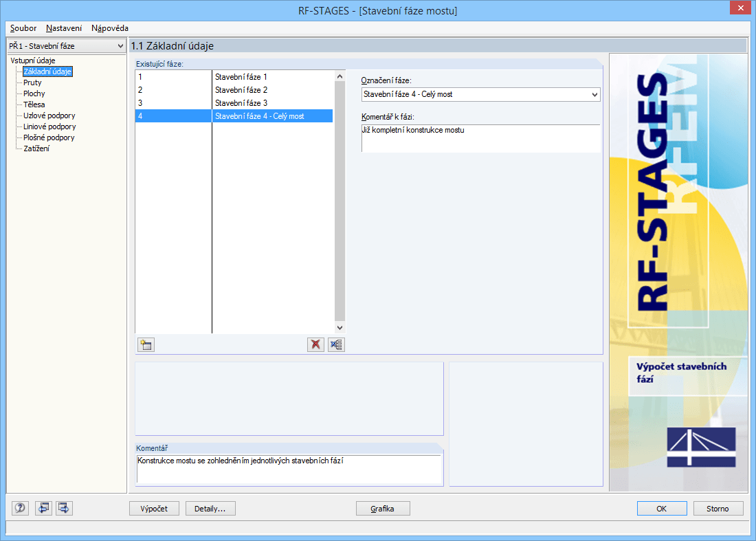Viewport: 756px width, 541px height.
Task: Confirm with the OK button
Action: click(661, 509)
